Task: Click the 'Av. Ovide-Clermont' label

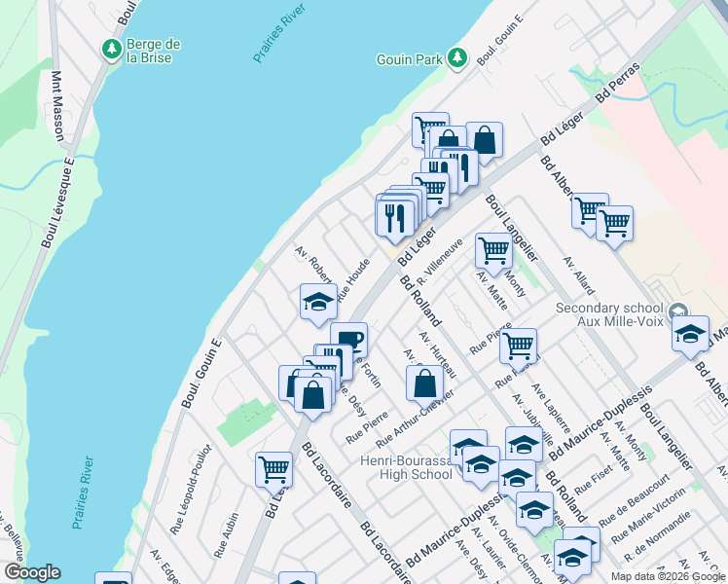Action: click(514, 549)
